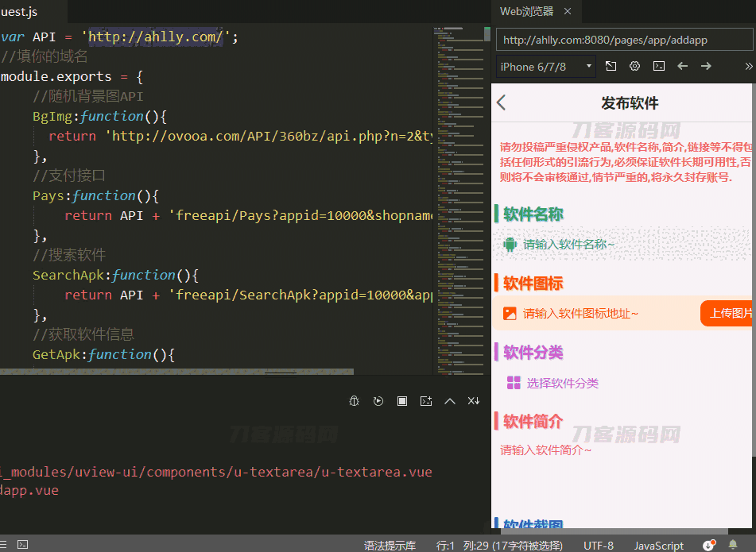
Task: Go forward using the browser right arrow
Action: pos(706,66)
